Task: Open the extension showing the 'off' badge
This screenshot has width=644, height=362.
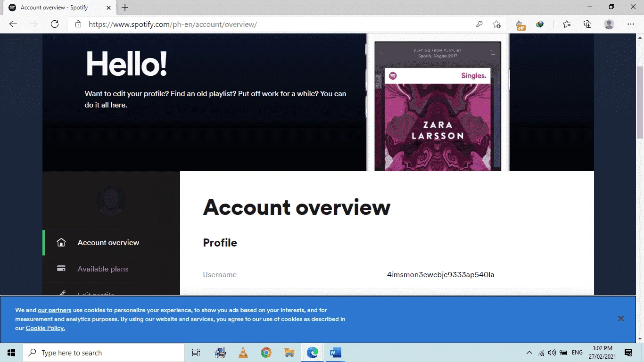Action: [520, 25]
